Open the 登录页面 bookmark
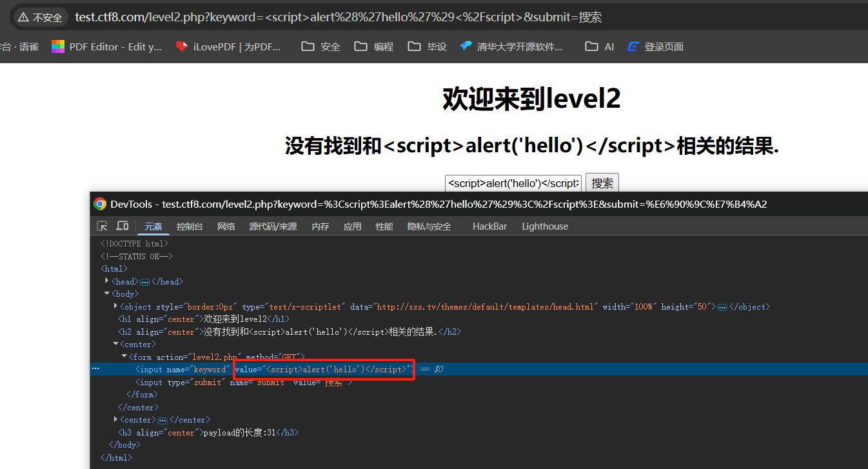Viewport: 868px width, 469px height. (x=656, y=46)
